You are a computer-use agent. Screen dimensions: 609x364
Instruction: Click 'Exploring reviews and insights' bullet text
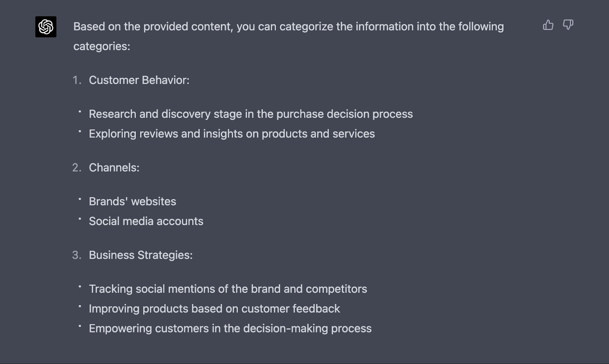(x=231, y=134)
